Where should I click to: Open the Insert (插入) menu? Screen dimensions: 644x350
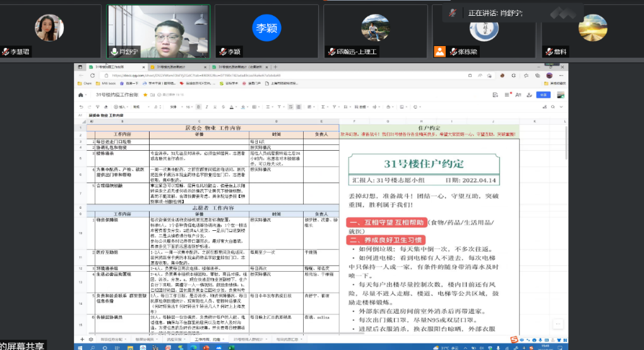[x=121, y=107]
